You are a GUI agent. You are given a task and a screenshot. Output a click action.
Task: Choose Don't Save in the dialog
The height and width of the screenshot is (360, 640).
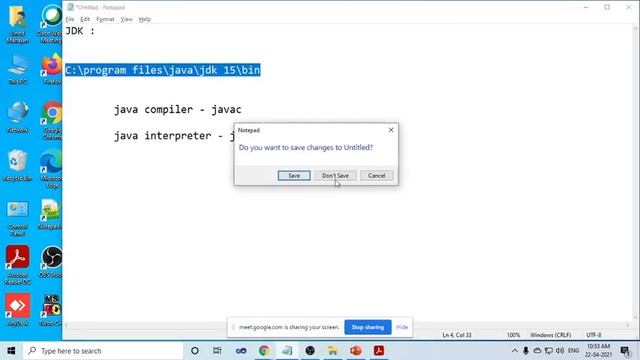[x=335, y=176]
